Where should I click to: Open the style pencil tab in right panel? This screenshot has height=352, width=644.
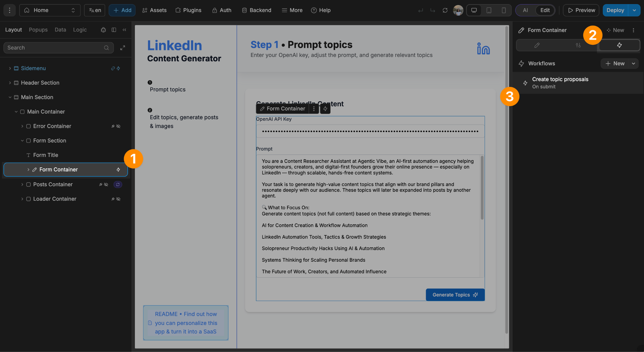pos(537,45)
